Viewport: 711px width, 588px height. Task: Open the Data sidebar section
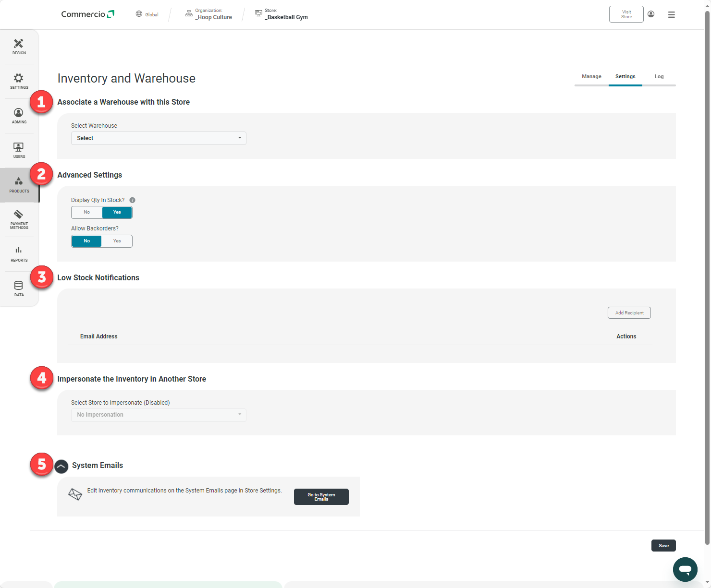19,288
